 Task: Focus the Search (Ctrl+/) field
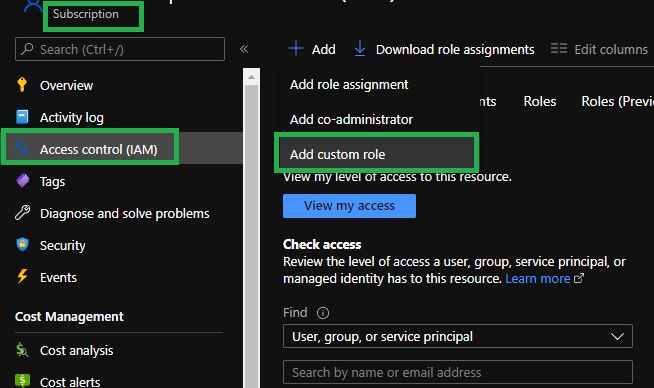pyautogui.click(x=120, y=49)
